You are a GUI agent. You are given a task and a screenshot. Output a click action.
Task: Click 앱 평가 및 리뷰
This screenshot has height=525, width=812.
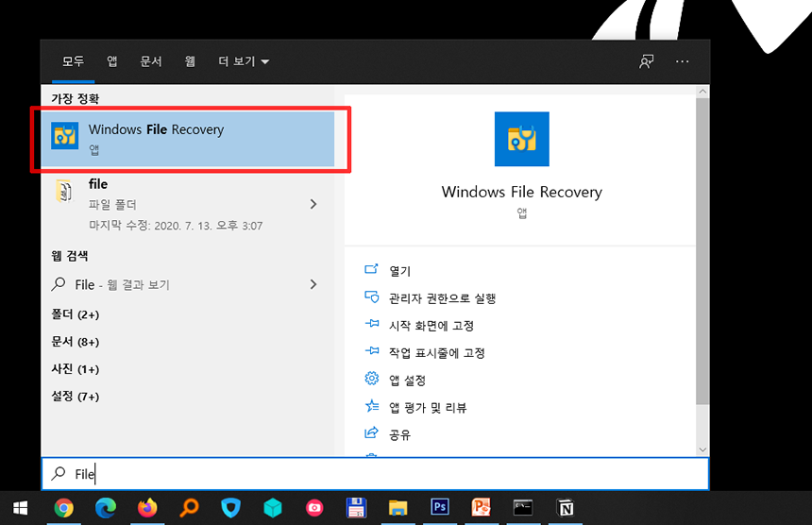tap(428, 408)
